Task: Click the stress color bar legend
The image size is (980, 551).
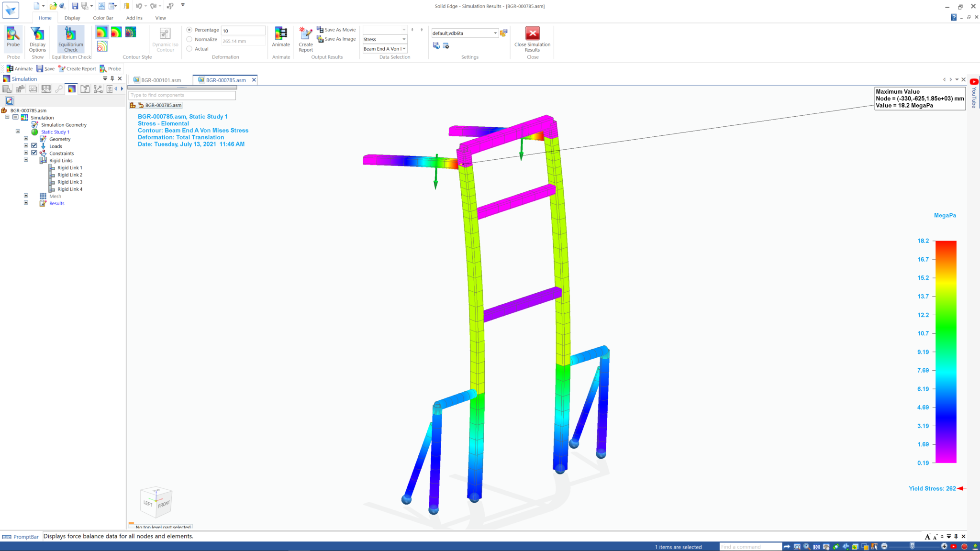Action: [946, 352]
